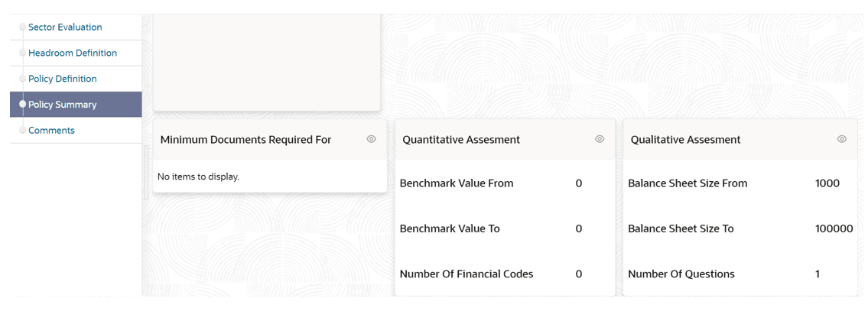Open the Sector Evaluation step
Image resolution: width=868 pixels, height=311 pixels.
pos(65,28)
